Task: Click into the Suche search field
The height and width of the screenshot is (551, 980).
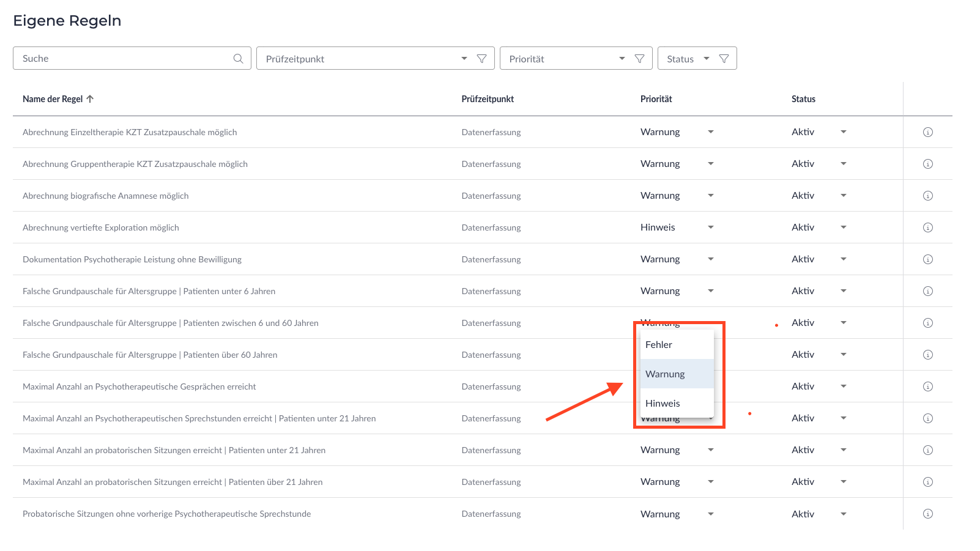Action: coord(122,59)
